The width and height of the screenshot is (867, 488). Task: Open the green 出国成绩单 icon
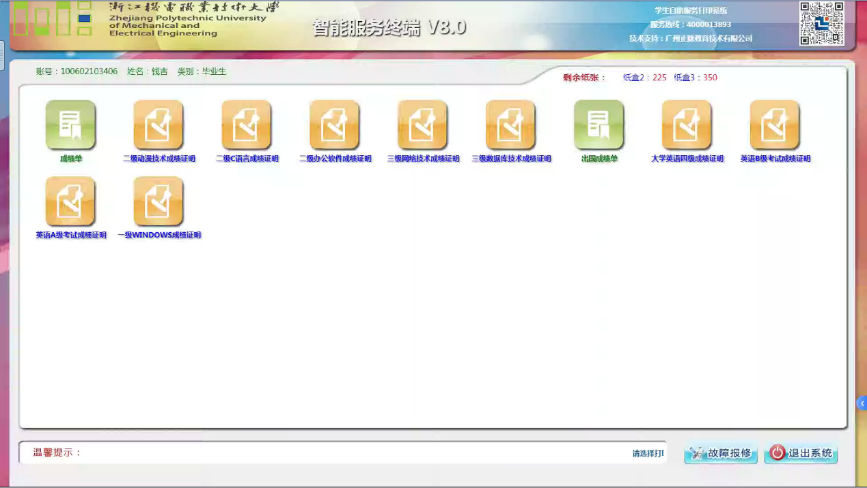[598, 125]
